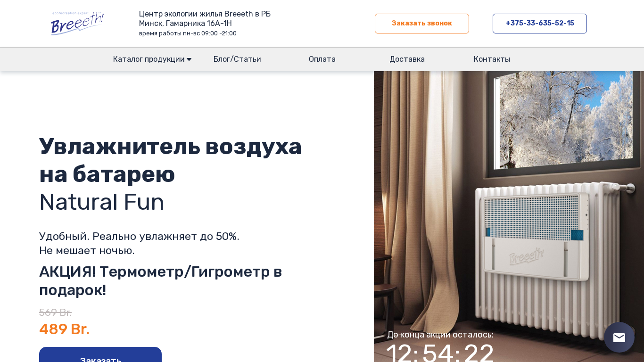The image size is (644, 362).
Task: Go to Блог/Статьи page
Action: tap(237, 59)
